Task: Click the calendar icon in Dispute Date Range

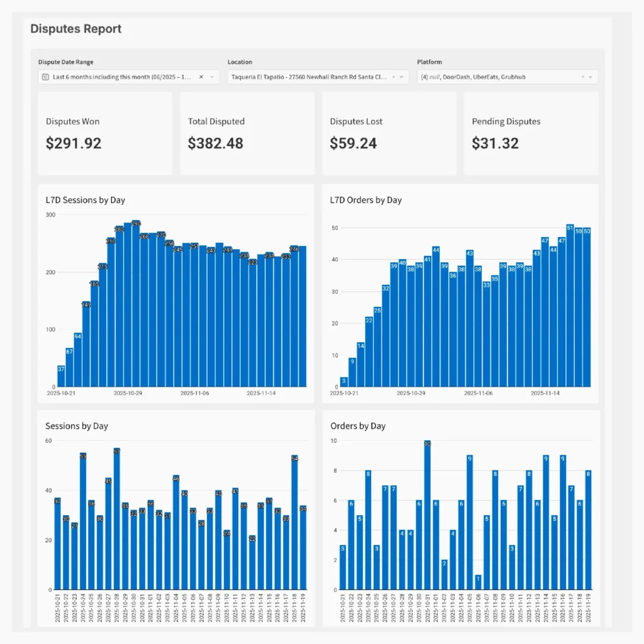Action: pos(44,77)
